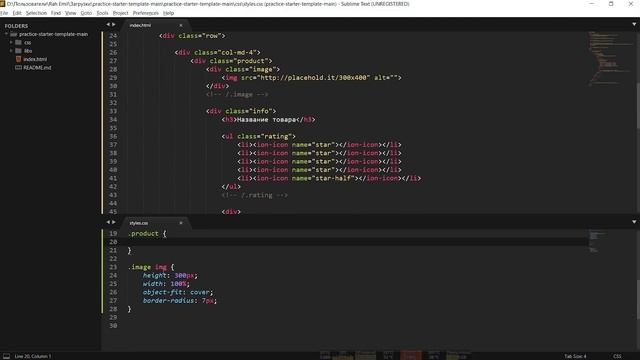640x360 pixels.
Task: Open the Find menu
Action: pyautogui.click(x=56, y=13)
